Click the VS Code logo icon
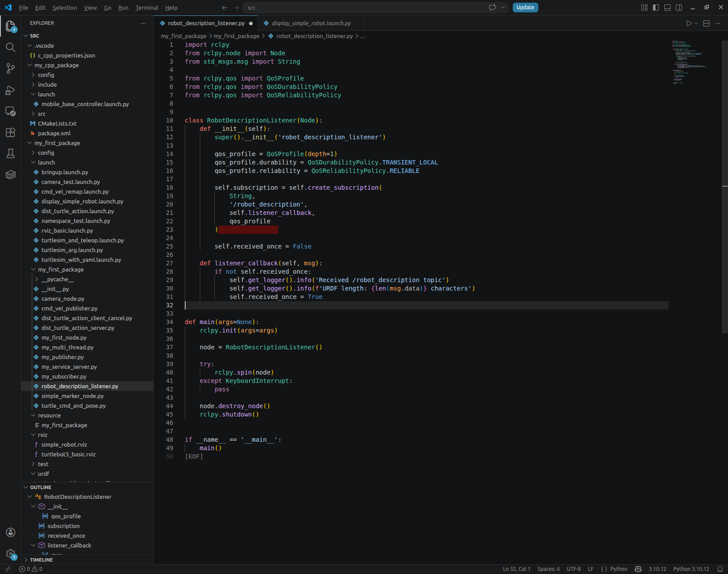Screen dimensions: 728x574 8,8
